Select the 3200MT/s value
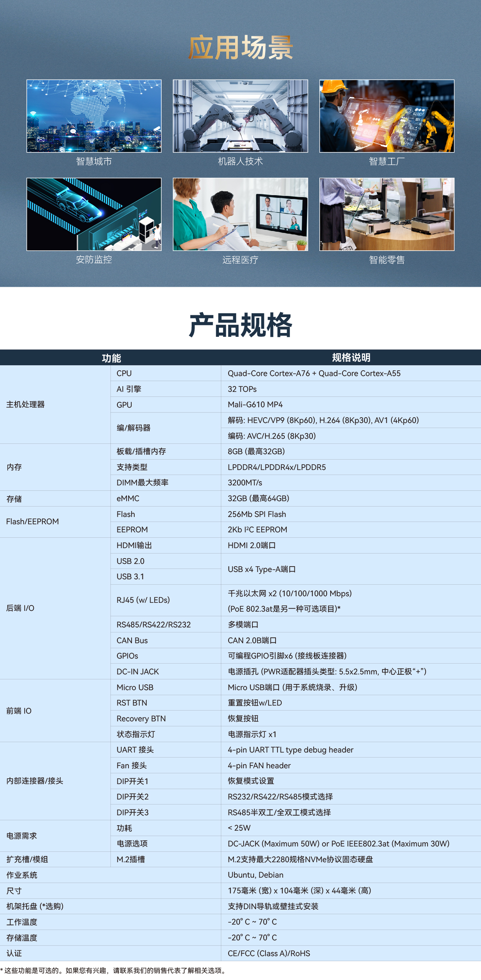This screenshot has height=980, width=481. tap(245, 483)
